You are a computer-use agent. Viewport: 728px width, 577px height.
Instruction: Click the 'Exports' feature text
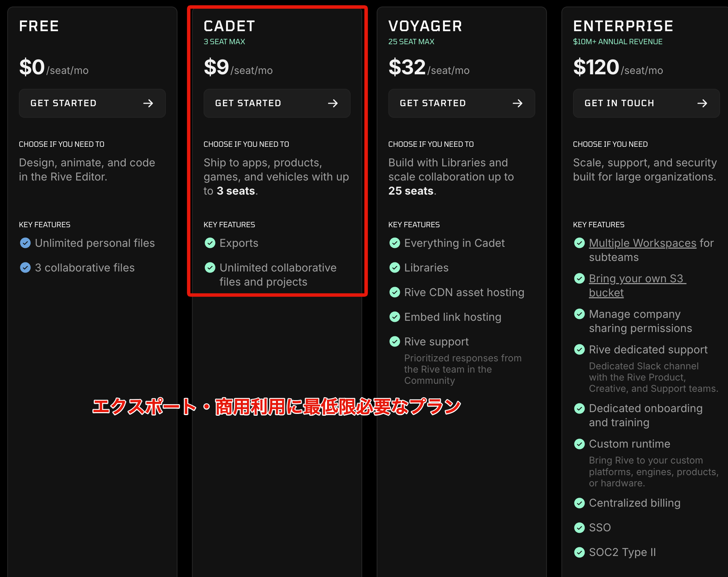pyautogui.click(x=239, y=243)
